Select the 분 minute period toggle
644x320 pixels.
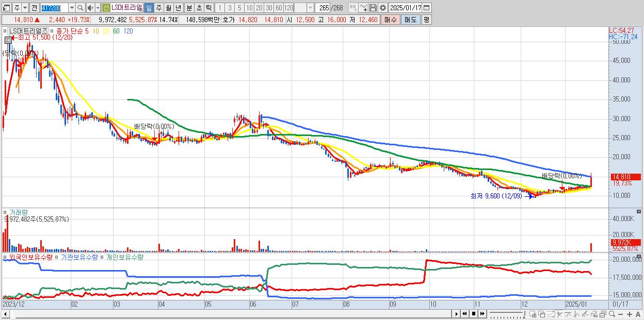tap(189, 8)
